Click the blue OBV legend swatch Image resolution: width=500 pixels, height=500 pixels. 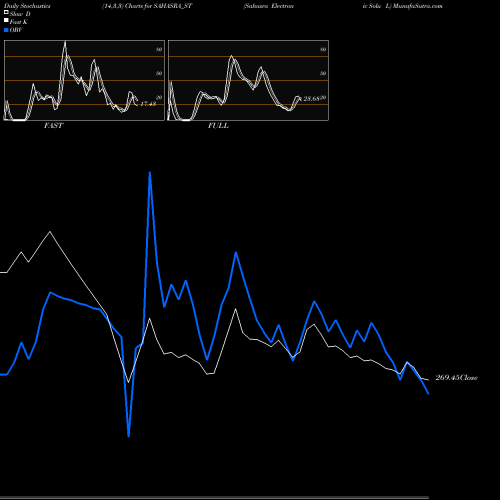(6, 30)
